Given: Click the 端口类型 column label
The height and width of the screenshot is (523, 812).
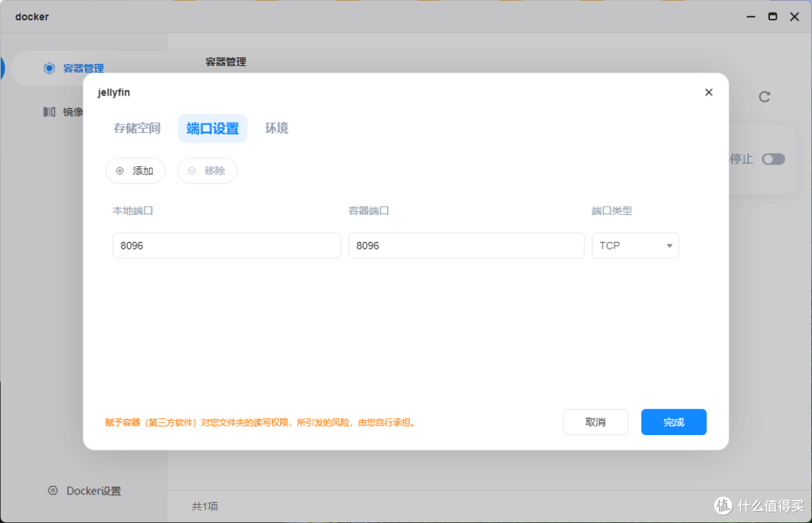Looking at the screenshot, I should click(612, 210).
